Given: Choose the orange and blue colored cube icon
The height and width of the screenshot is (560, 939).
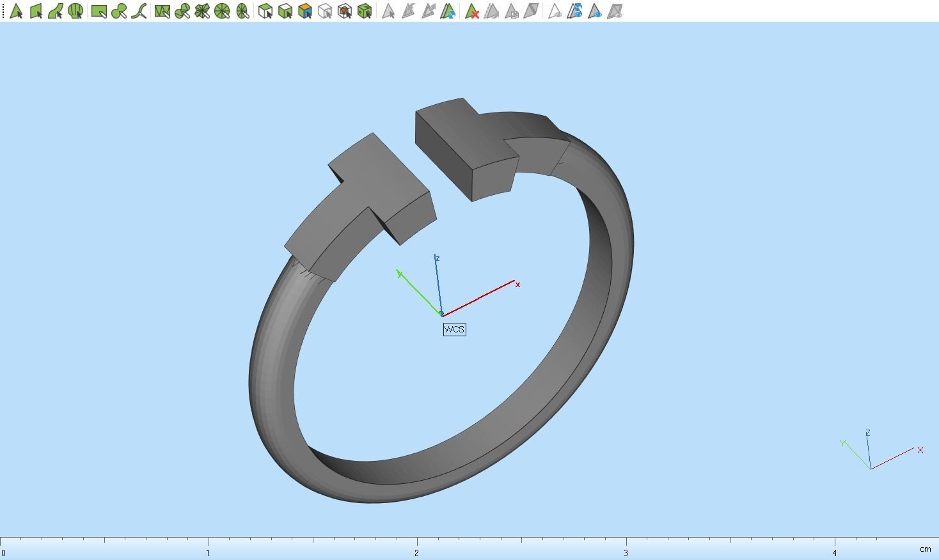Looking at the screenshot, I should point(305,11).
